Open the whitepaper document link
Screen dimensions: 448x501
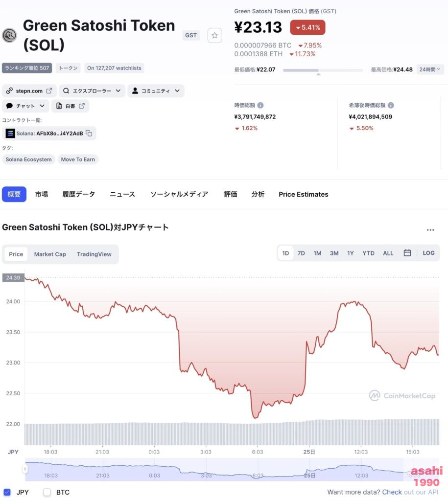71,106
